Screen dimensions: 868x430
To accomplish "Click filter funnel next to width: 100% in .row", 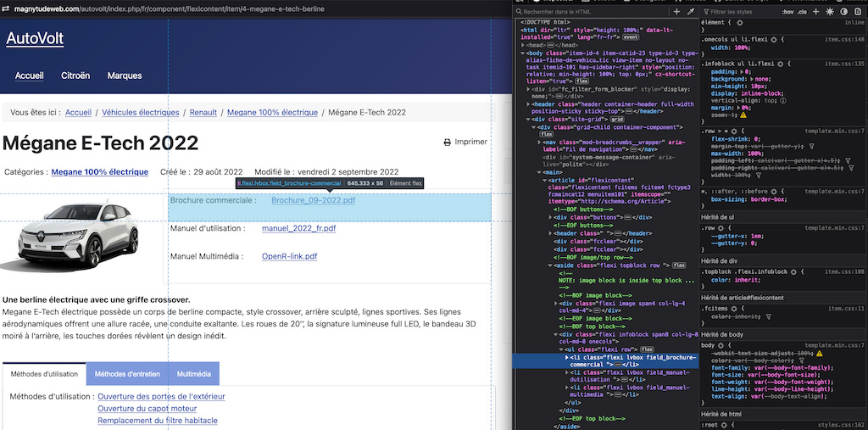I will (760, 175).
